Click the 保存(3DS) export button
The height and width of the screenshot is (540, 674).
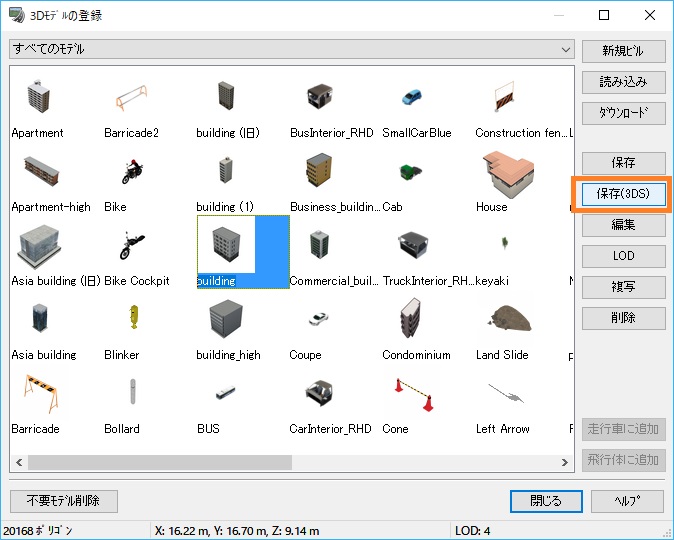624,194
